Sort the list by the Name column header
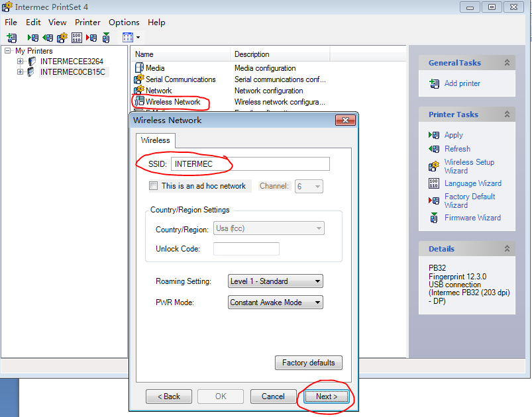Viewport: 532px width, 417px height. tap(181, 54)
